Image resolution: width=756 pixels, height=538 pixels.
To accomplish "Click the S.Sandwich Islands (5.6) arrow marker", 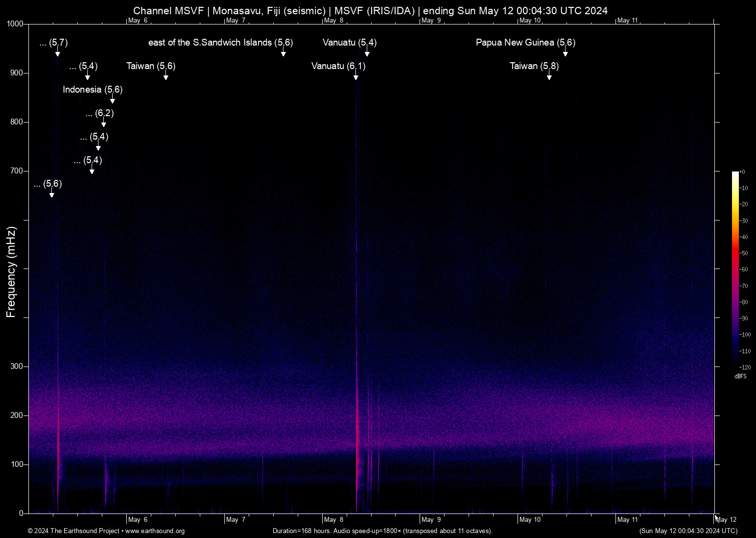I will pos(283,52).
